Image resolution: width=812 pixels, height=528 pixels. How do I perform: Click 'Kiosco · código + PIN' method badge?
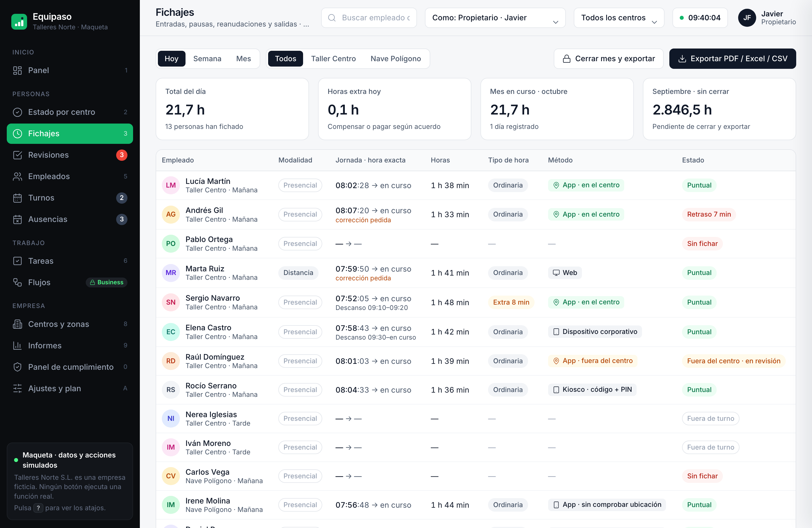coord(592,390)
